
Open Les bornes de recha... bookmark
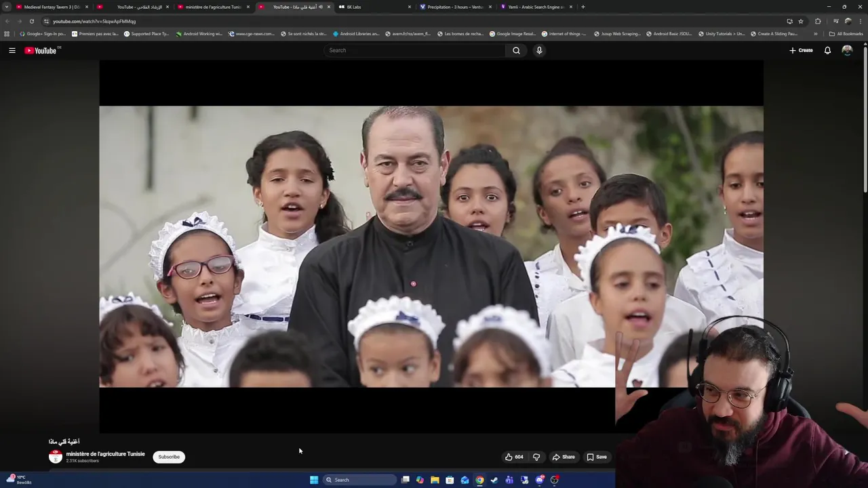click(x=460, y=33)
